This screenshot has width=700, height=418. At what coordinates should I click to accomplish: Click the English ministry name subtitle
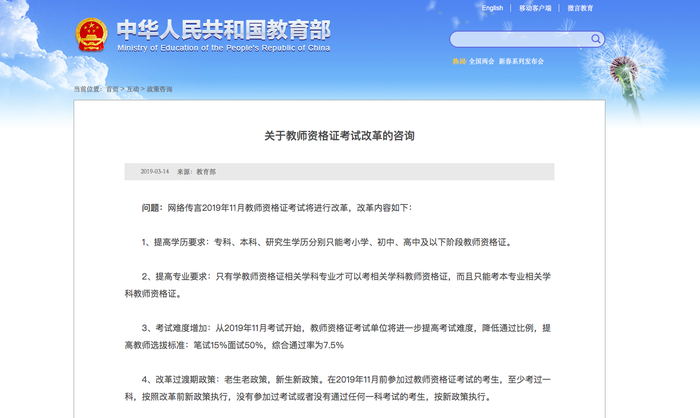(x=223, y=47)
